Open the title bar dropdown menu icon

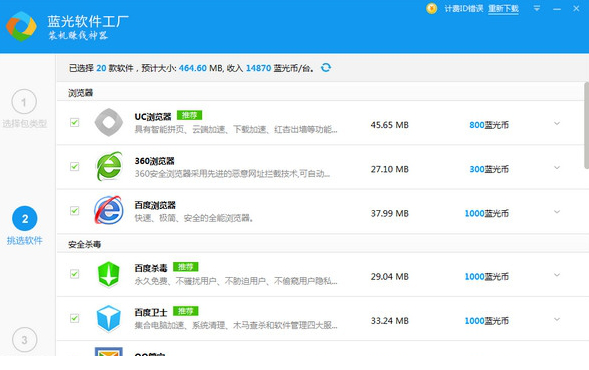click(x=537, y=8)
